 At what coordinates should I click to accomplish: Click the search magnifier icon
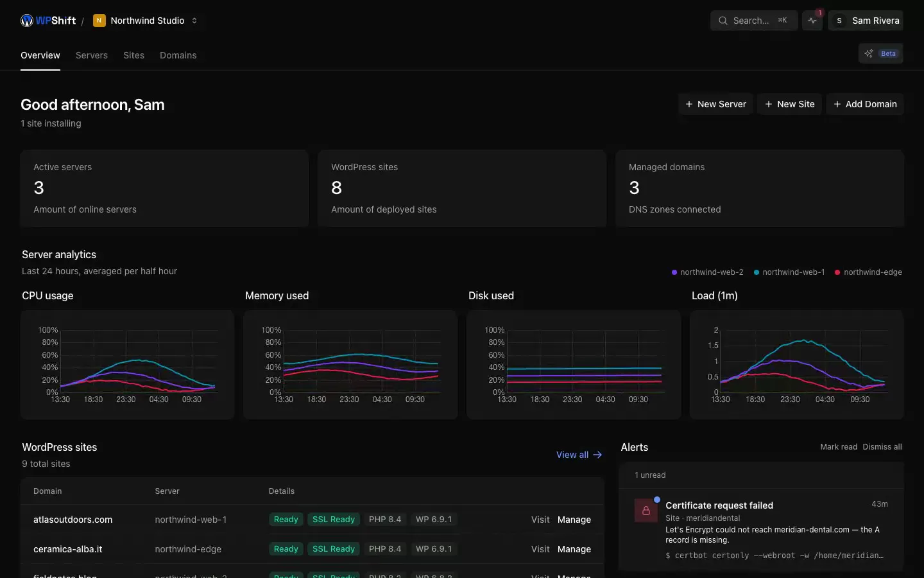pyautogui.click(x=723, y=21)
